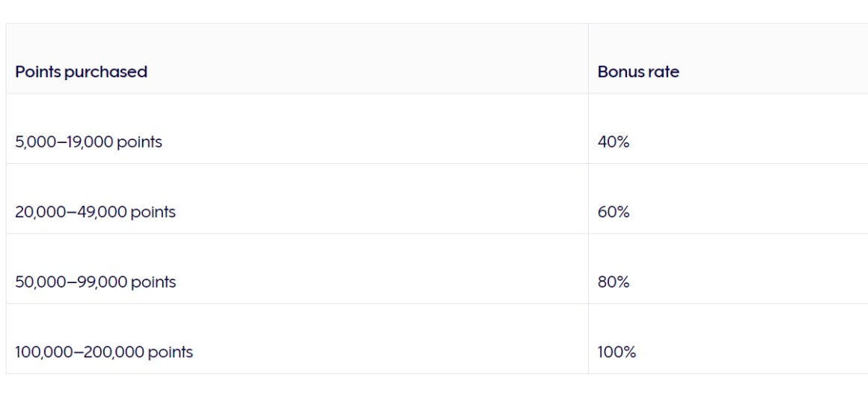Image resolution: width=868 pixels, height=403 pixels.
Task: Click the word 'points' after 5,000–19,000
Action: (139, 143)
